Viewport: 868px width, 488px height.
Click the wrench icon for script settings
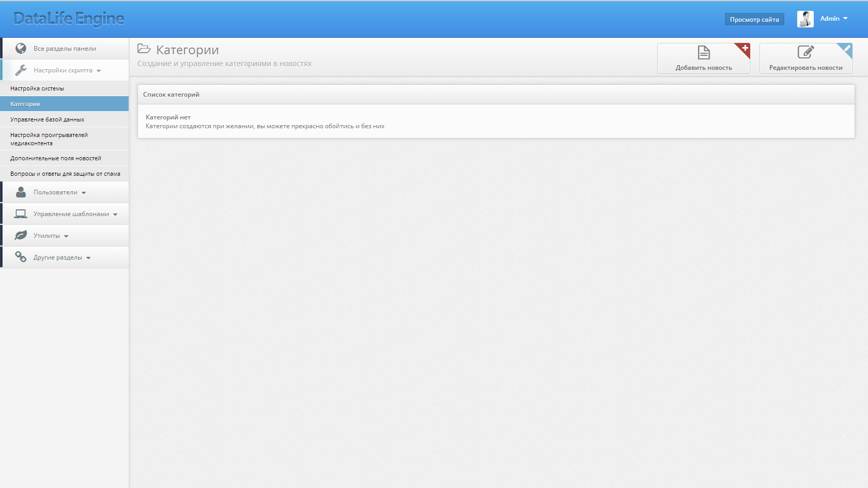21,70
